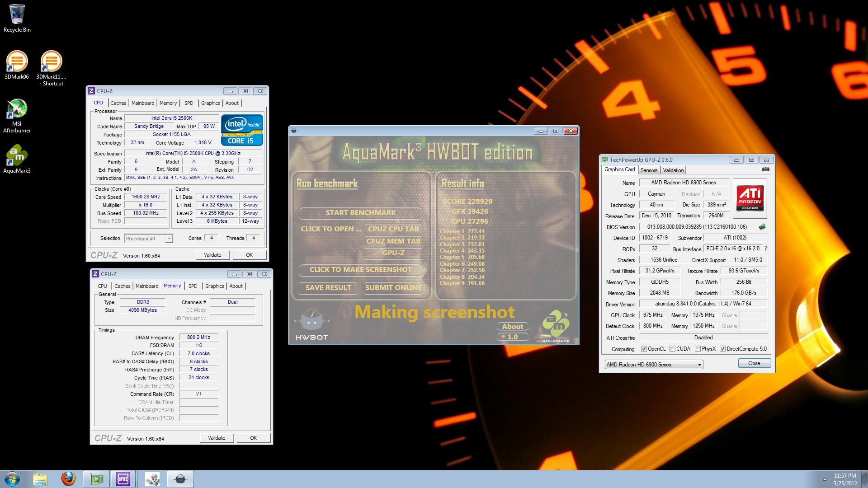Viewport: 868px width, 488px height.
Task: Launch the 3DMark11 Shortcut desktop icon
Action: pos(51,68)
